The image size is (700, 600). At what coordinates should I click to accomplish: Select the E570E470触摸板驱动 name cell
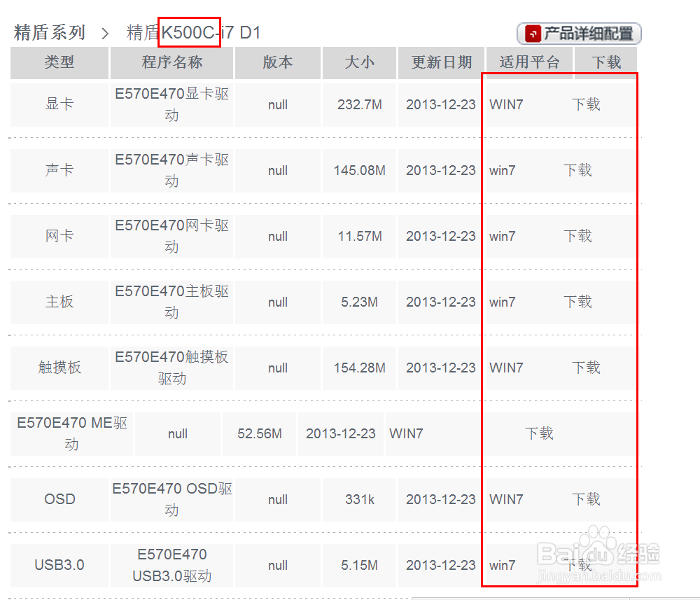pos(172,368)
